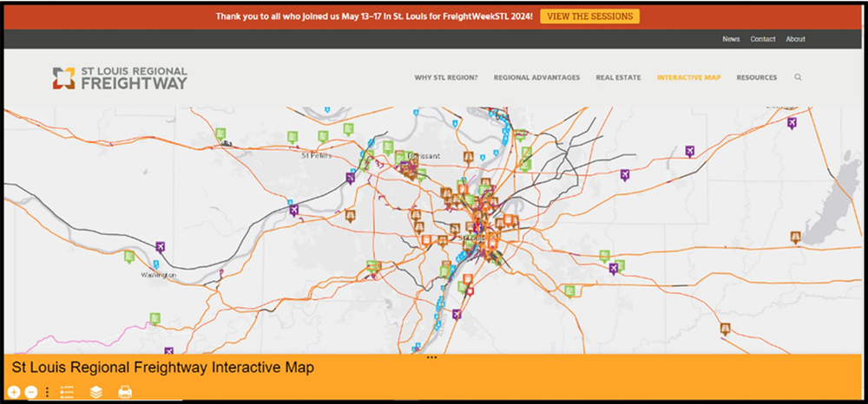This screenshot has width=868, height=404.
Task: Zoom in using the plus button
Action: coord(14,392)
